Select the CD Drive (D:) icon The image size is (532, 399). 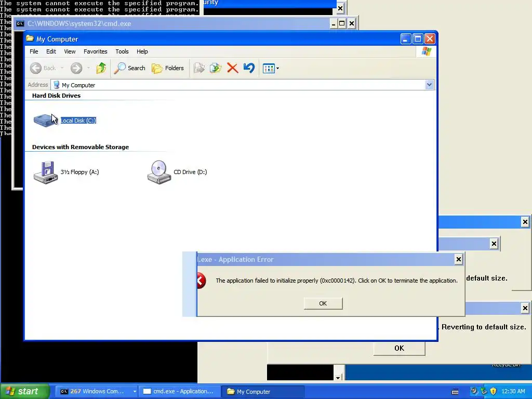click(x=159, y=172)
